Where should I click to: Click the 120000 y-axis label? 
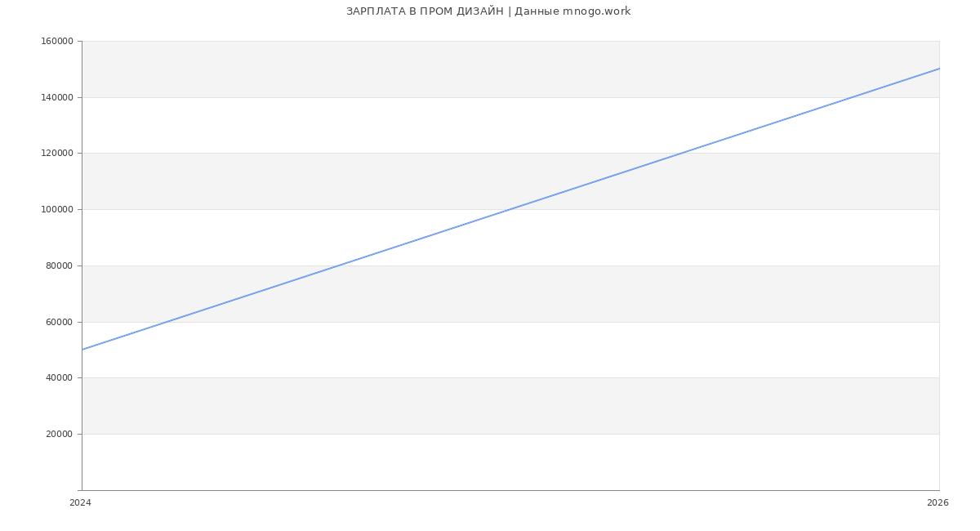click(x=57, y=154)
